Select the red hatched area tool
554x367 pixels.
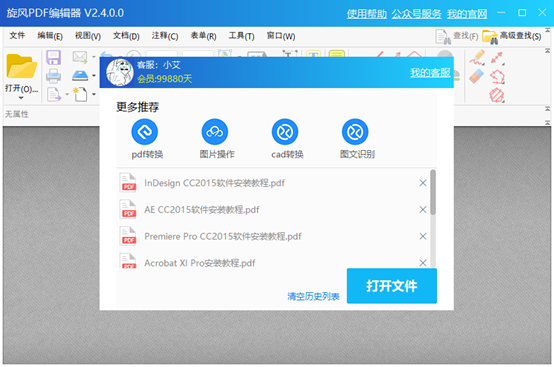[x=497, y=95]
